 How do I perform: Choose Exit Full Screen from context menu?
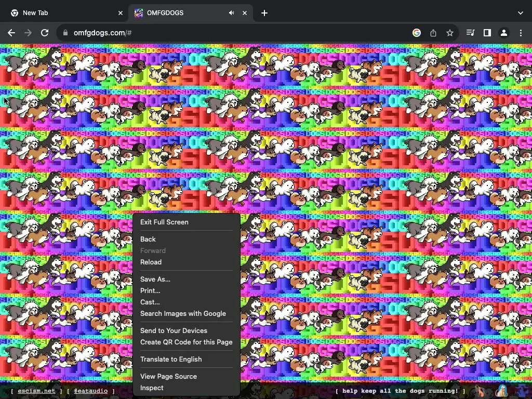(x=187, y=222)
